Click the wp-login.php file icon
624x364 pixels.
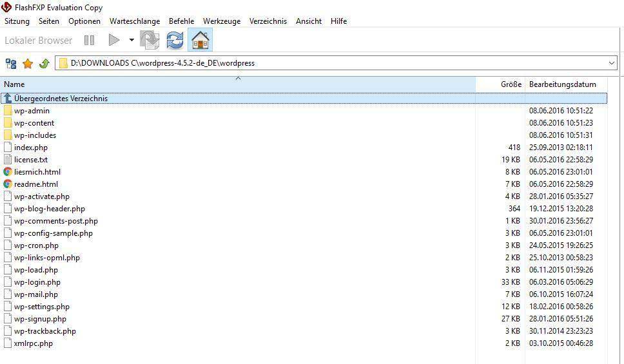pos(8,282)
